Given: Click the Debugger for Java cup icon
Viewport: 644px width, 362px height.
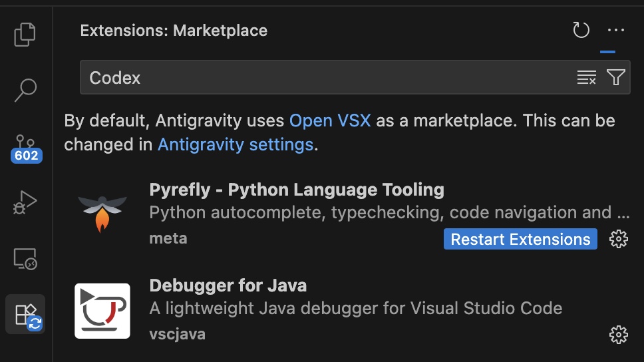Looking at the screenshot, I should pos(102,311).
